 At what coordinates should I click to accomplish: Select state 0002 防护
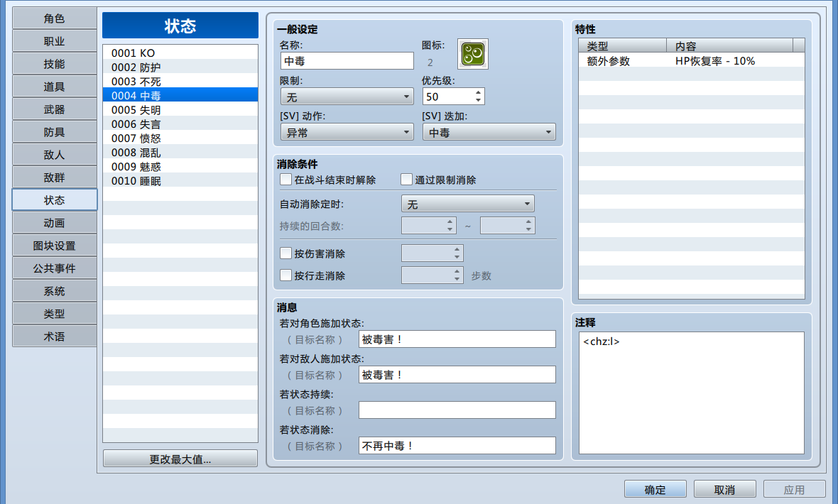pyautogui.click(x=180, y=67)
